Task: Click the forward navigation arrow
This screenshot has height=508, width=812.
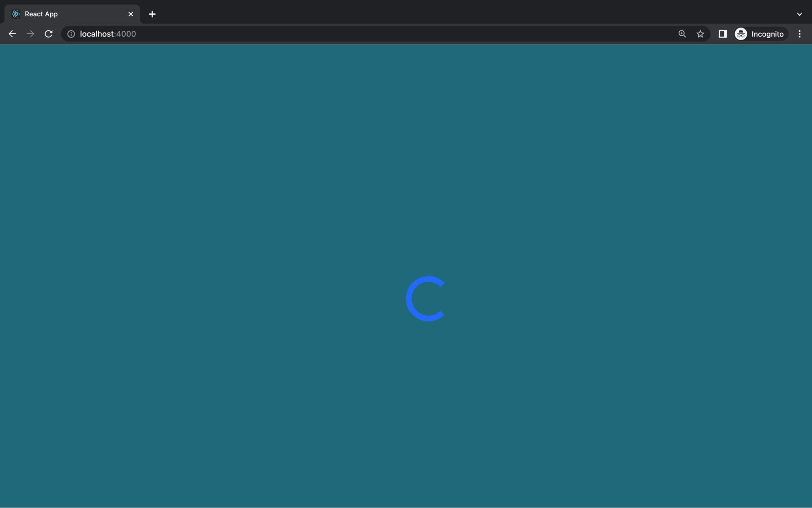Action: (x=30, y=33)
